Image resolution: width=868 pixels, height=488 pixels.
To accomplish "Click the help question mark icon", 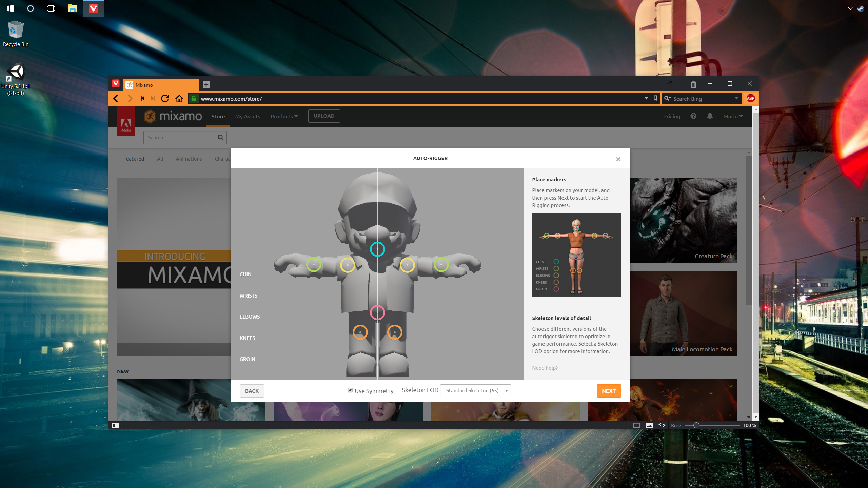I will [693, 116].
